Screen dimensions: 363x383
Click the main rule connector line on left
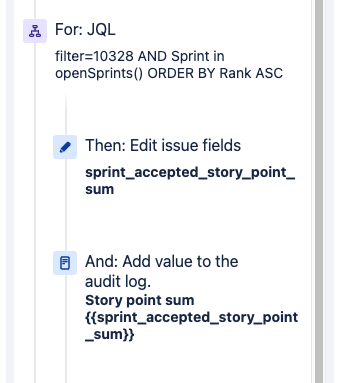pos(35,213)
